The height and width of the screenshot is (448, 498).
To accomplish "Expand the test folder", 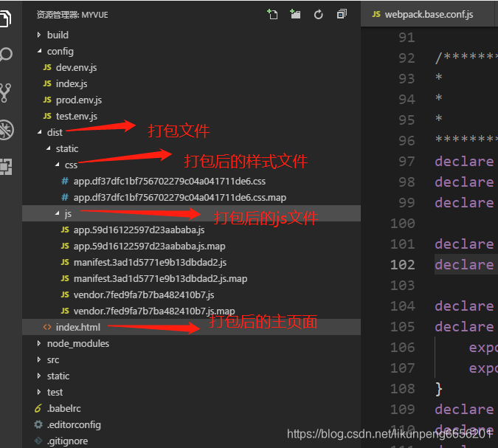I will click(x=191, y=392).
